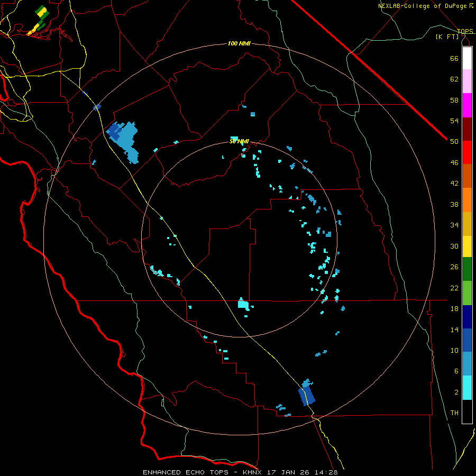Click the 14 value on the legend
The height and width of the screenshot is (476, 476).
point(454,329)
